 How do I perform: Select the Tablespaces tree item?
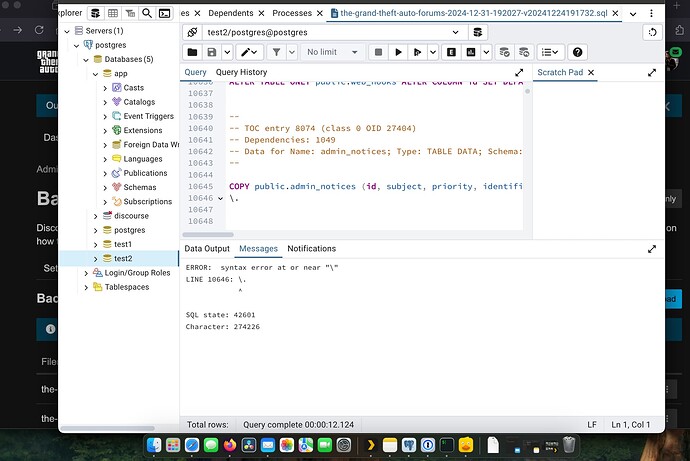click(x=127, y=287)
